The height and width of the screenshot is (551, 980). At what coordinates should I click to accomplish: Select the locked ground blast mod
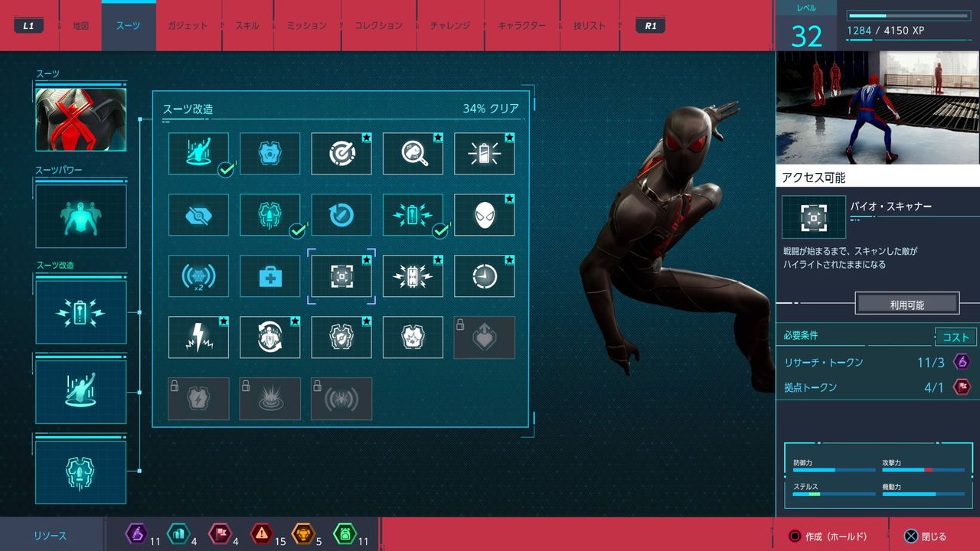click(270, 399)
